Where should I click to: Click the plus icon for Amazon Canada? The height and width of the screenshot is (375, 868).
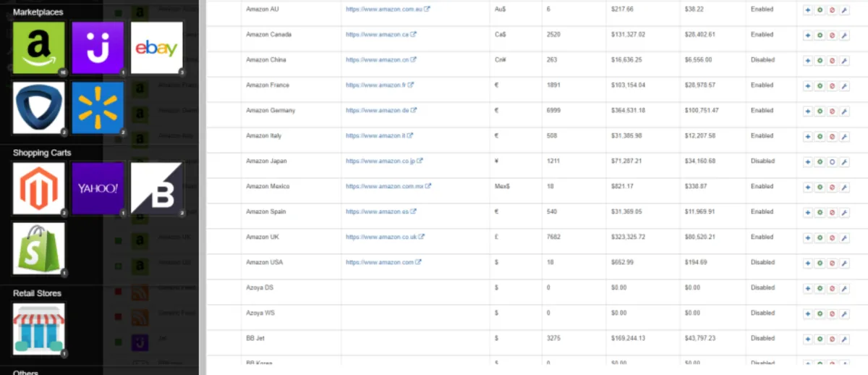807,35
